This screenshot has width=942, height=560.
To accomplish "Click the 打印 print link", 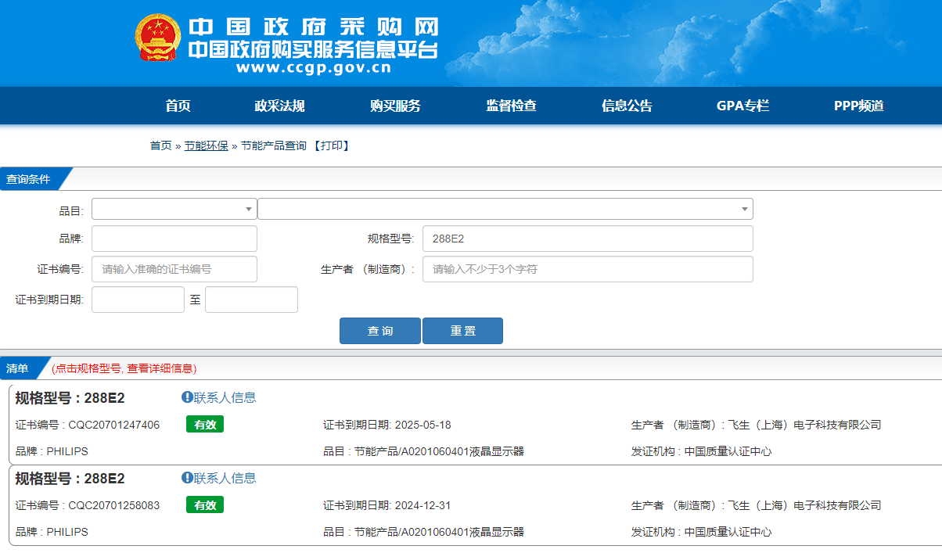I will click(x=330, y=145).
